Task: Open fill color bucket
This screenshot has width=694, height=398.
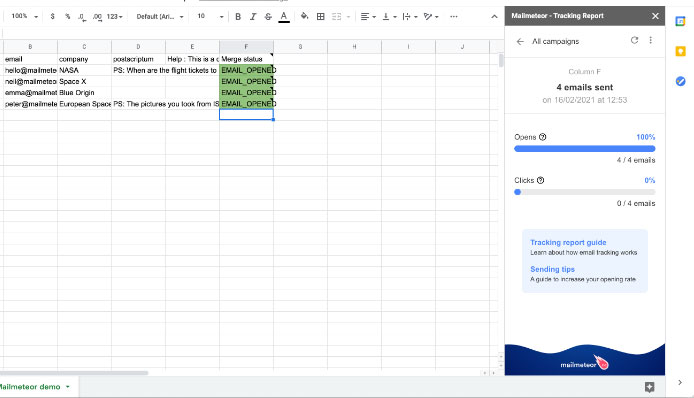Action: click(x=304, y=16)
